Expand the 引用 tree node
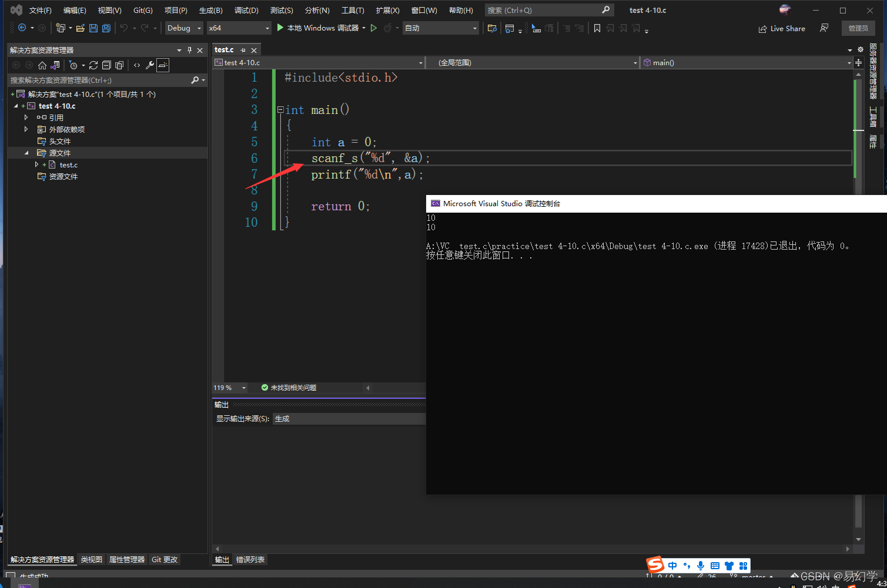The image size is (887, 588). tap(26, 117)
